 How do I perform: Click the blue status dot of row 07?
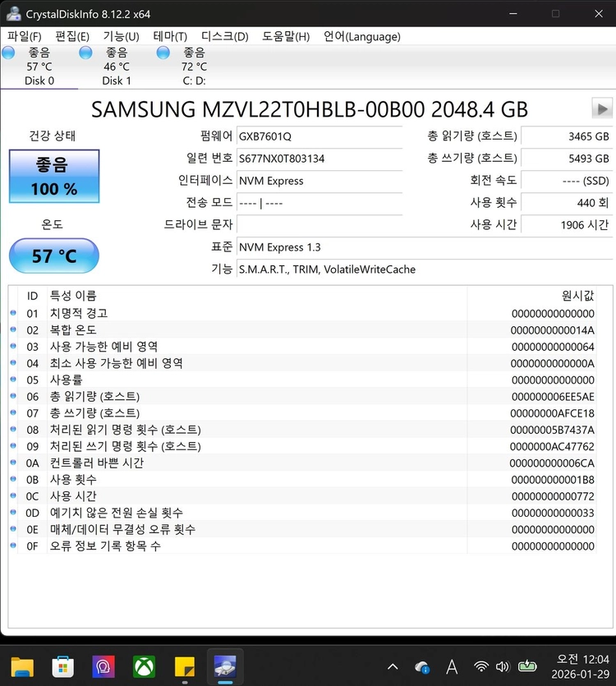[13, 412]
